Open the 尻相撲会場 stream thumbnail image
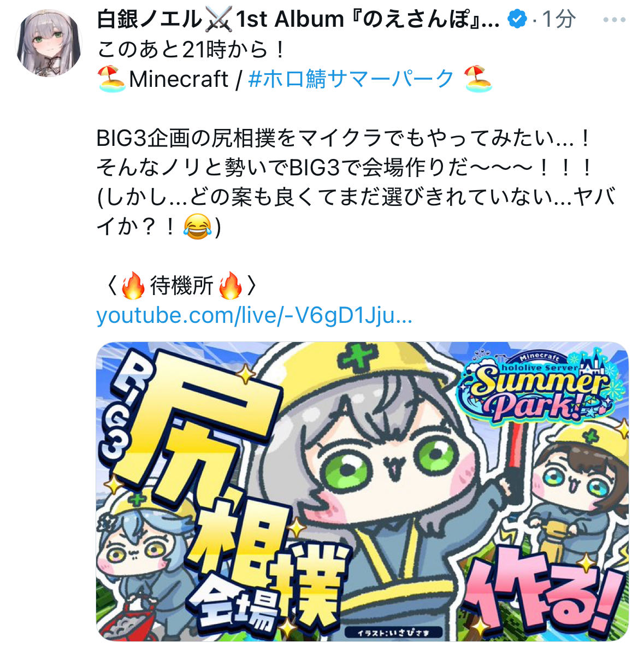Image resolution: width=644 pixels, height=649 pixels. pos(362,492)
